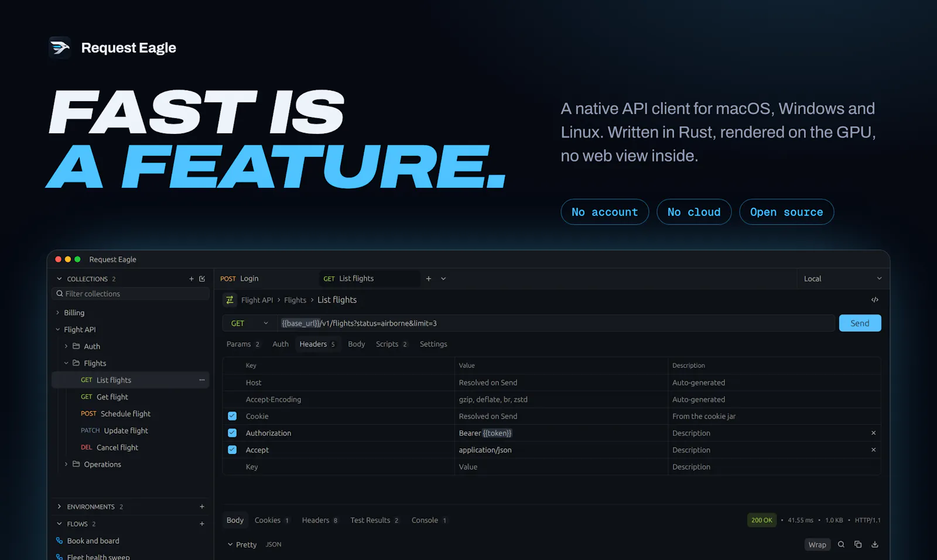Open the response Console tab

coord(429,520)
